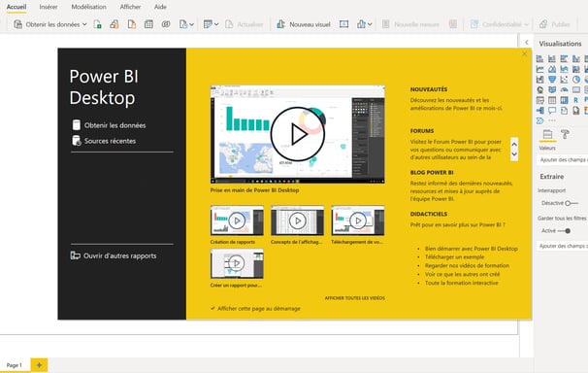Select the area chart visualization
This screenshot has width=588, height=373.
click(x=552, y=69)
